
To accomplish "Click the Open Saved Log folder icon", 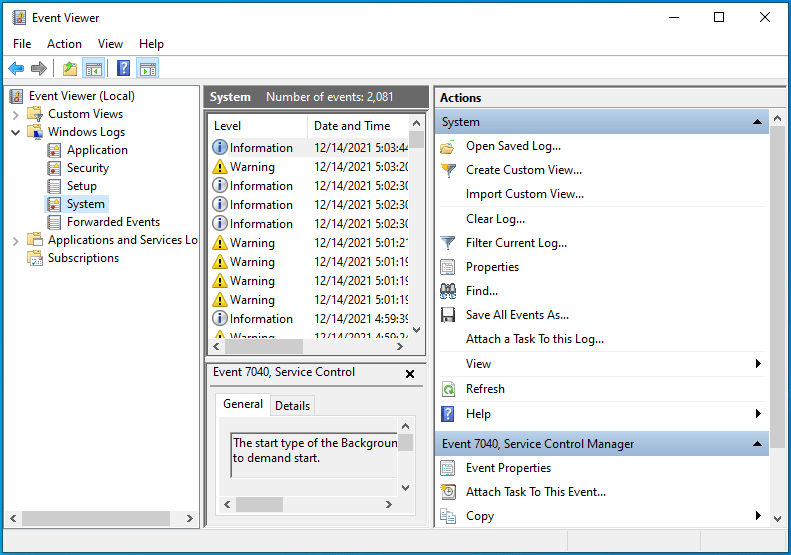I will pyautogui.click(x=447, y=147).
